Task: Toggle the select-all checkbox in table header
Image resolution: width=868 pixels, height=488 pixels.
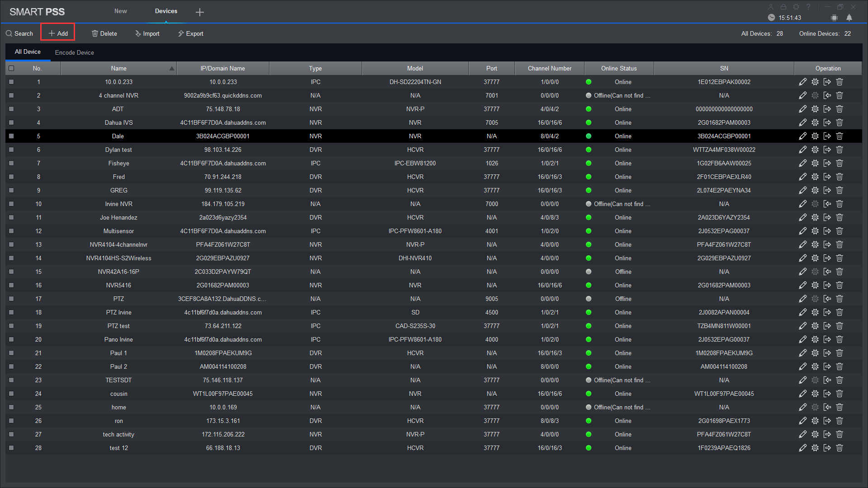Action: pos(11,68)
